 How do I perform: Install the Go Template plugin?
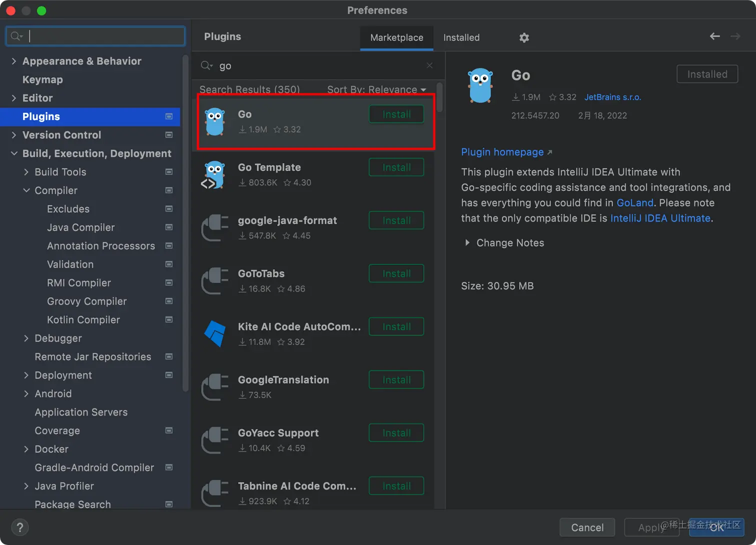pos(396,167)
